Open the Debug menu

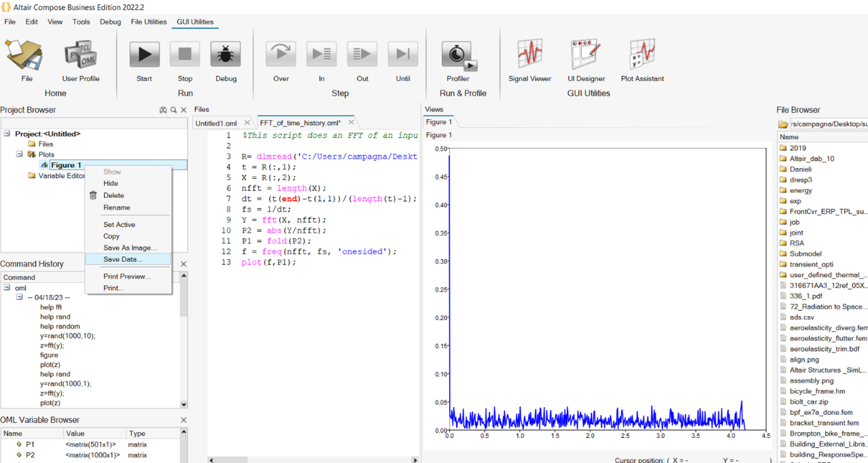click(110, 22)
